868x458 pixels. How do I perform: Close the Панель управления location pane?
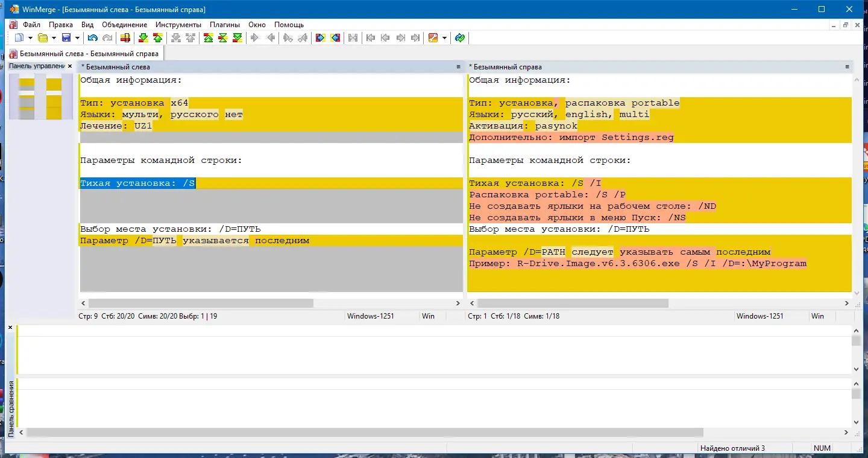(70, 66)
